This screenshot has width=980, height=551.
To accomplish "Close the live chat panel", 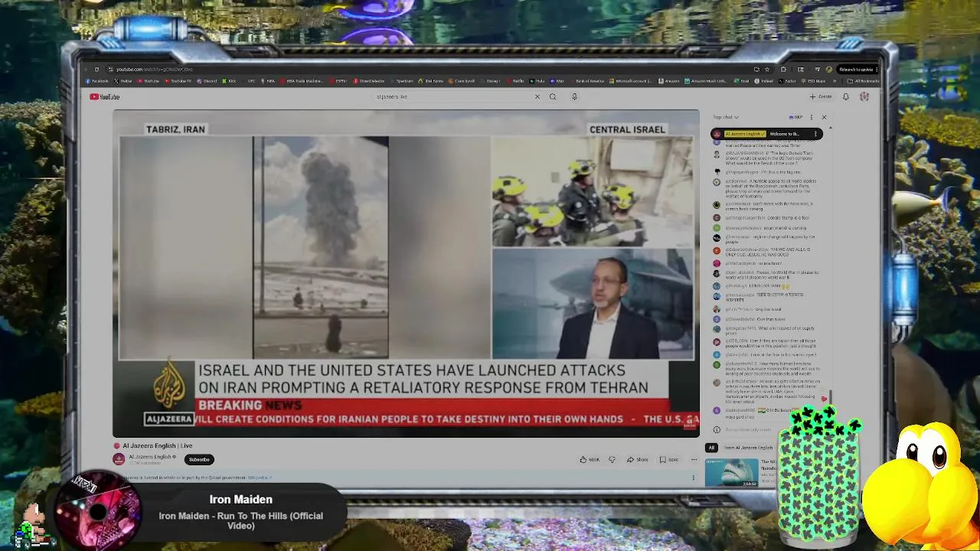I will (x=824, y=117).
